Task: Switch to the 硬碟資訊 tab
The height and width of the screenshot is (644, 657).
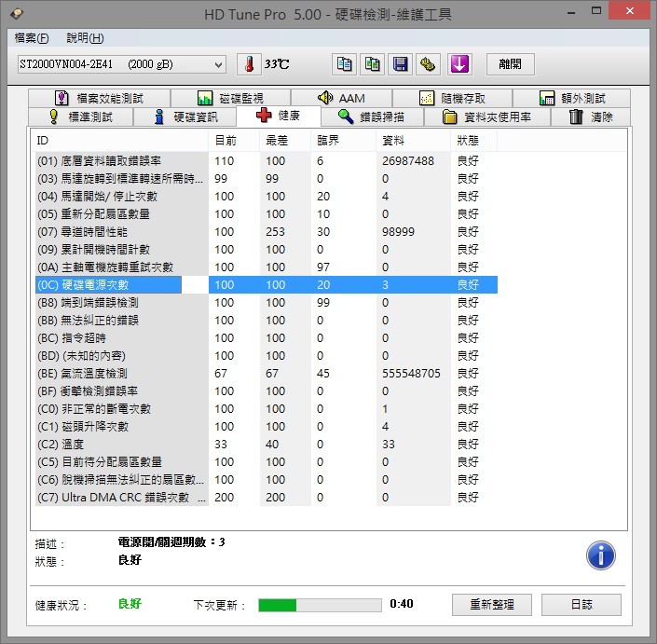Action: tap(185, 116)
